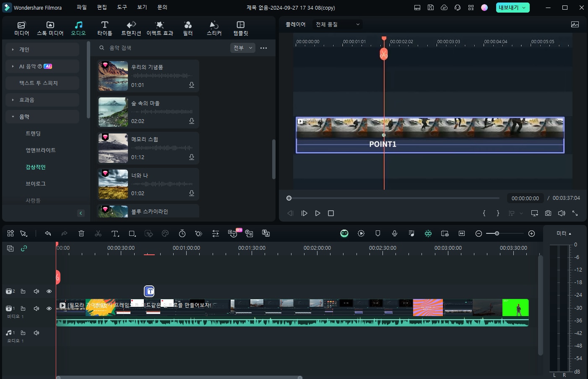Download the 메모리 스윕 track
Screen dimensions: 588x379
tap(192, 157)
